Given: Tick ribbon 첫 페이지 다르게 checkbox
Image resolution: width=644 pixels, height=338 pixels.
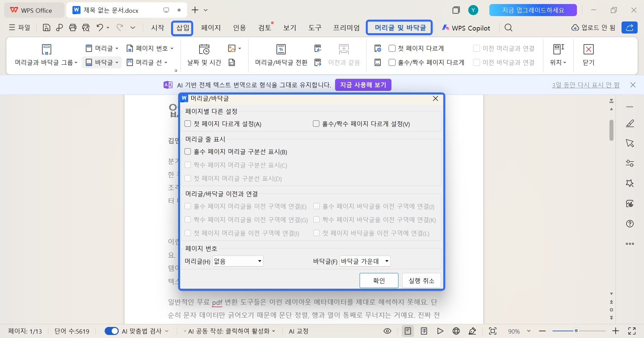Looking at the screenshot, I should click(x=392, y=48).
